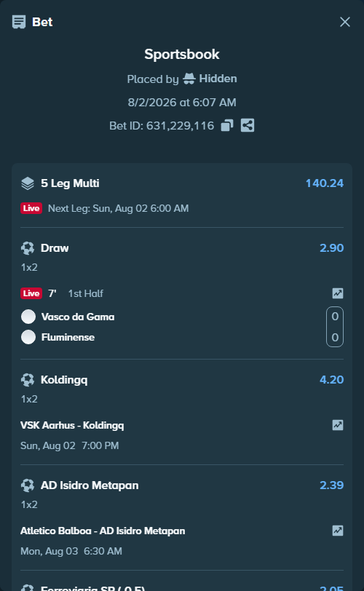Screen dimensions: 364x591
Task: Click the 140.24 total multi odds
Action: pos(325,183)
